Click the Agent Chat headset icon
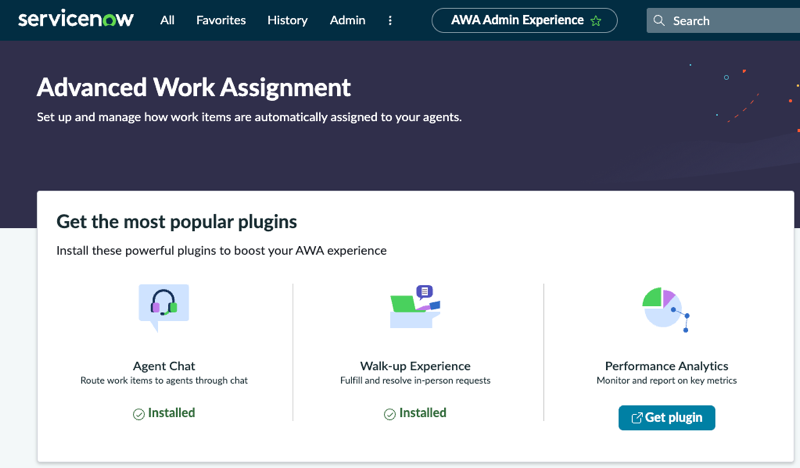This screenshot has height=468, width=800. [x=164, y=307]
